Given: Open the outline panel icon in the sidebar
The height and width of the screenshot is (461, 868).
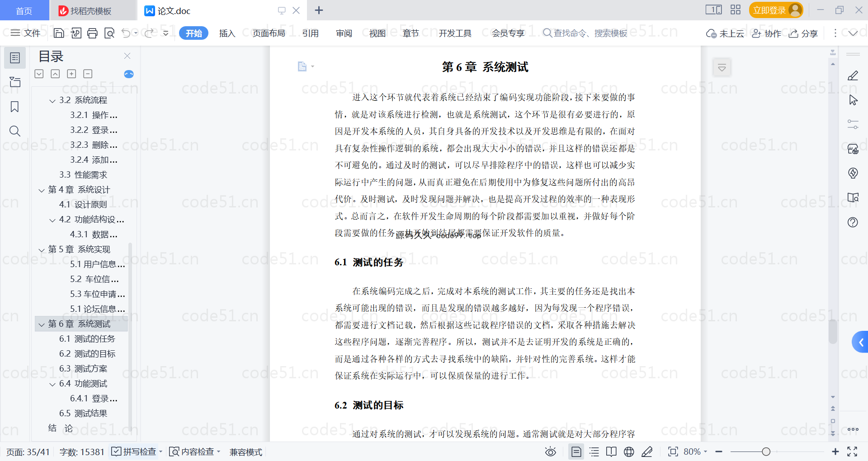Looking at the screenshot, I should 15,58.
